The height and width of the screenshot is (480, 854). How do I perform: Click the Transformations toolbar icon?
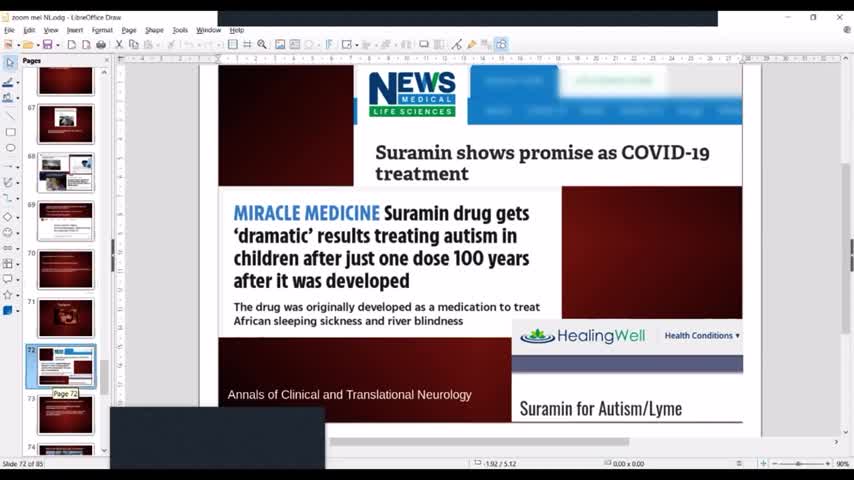(347, 45)
